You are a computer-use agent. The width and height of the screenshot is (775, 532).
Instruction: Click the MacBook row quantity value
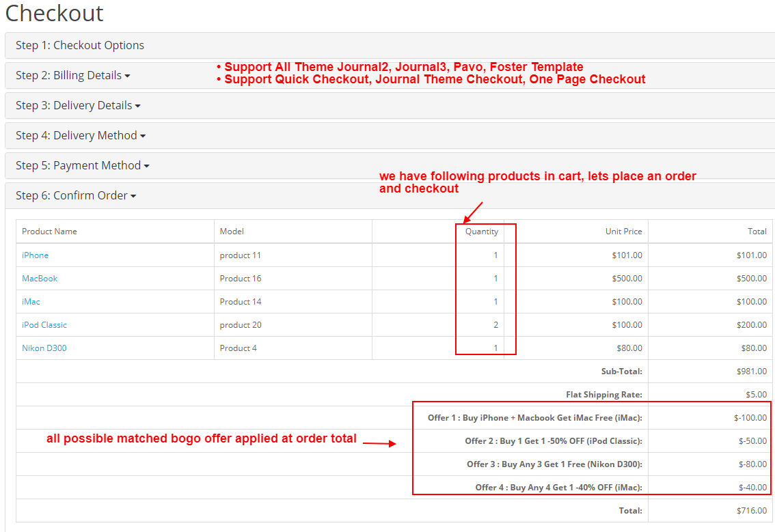click(x=495, y=279)
